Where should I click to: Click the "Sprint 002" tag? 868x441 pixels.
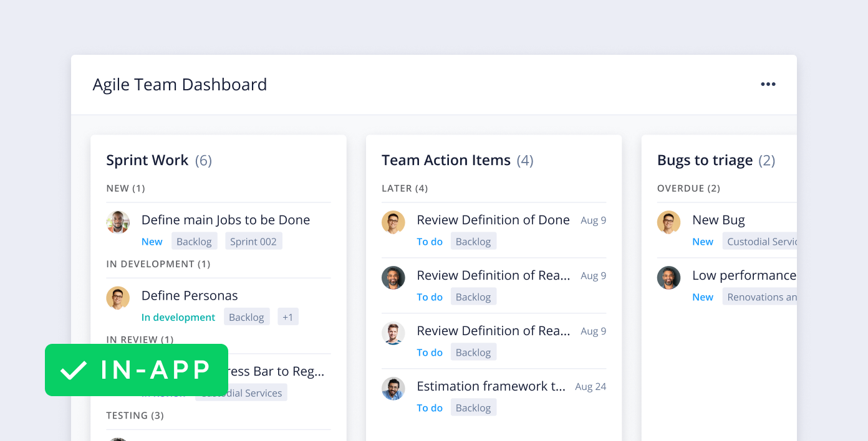coord(253,241)
